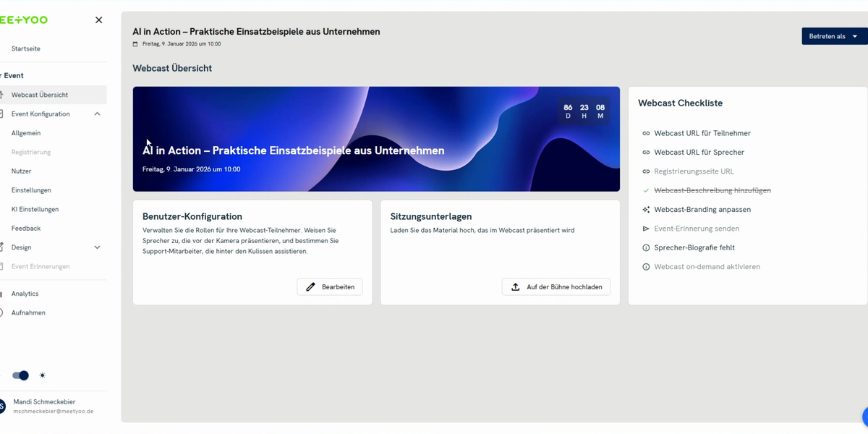Collapse the Event Konfiguration section
868x434 pixels.
coord(97,114)
